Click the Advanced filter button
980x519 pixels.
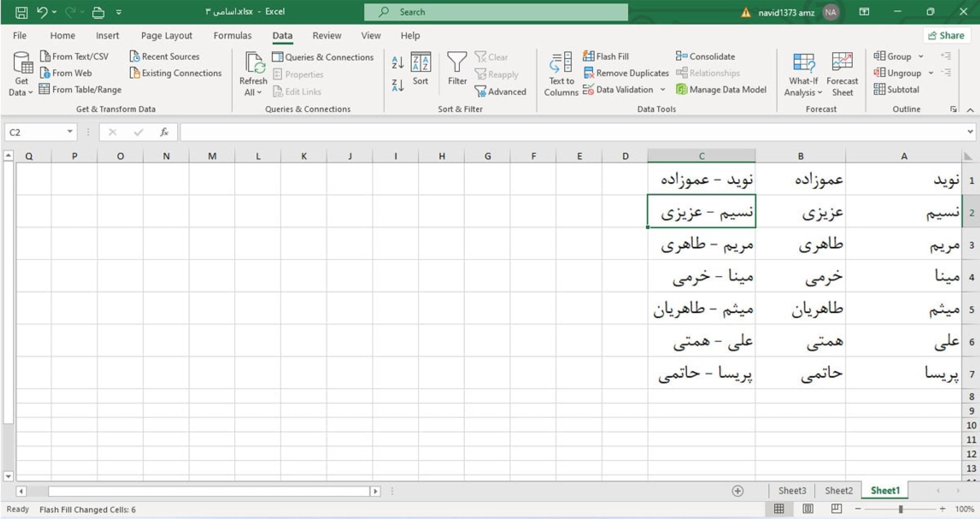[500, 91]
